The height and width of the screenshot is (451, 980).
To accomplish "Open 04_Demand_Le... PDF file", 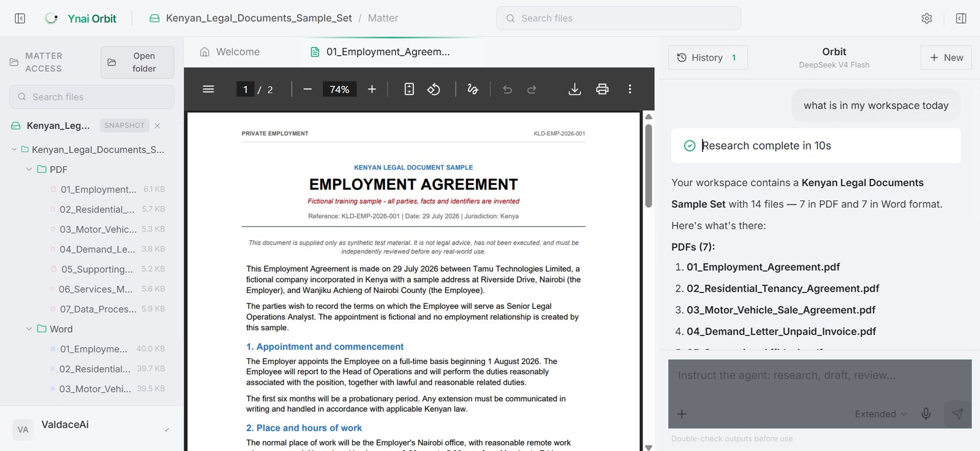I will click(97, 249).
